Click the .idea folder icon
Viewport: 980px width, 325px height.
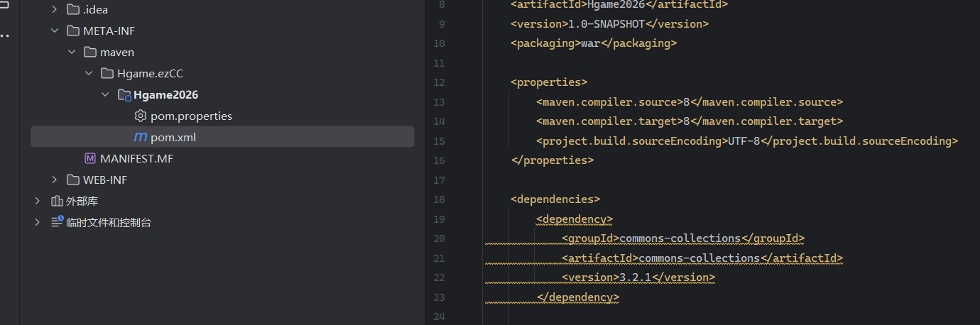72,9
